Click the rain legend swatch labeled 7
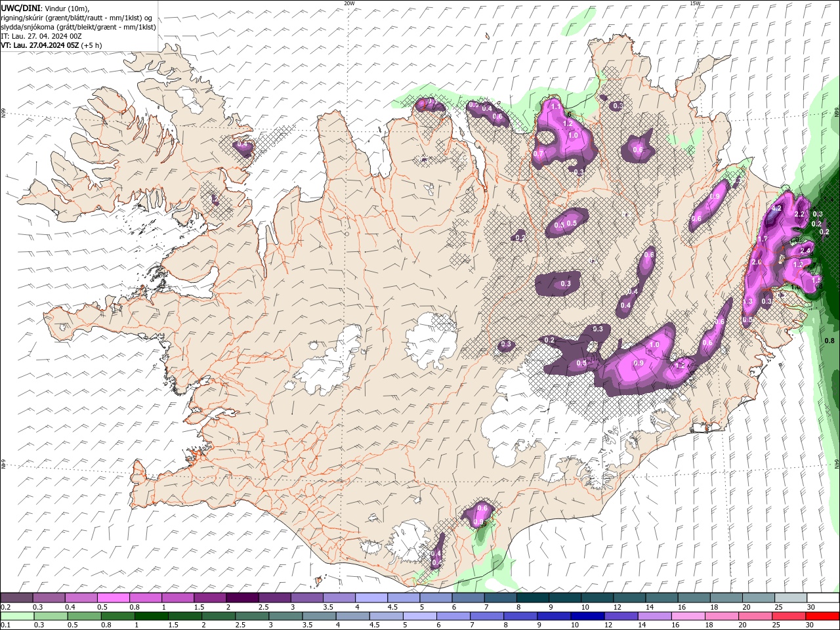The width and height of the screenshot is (840, 630). coord(486,616)
